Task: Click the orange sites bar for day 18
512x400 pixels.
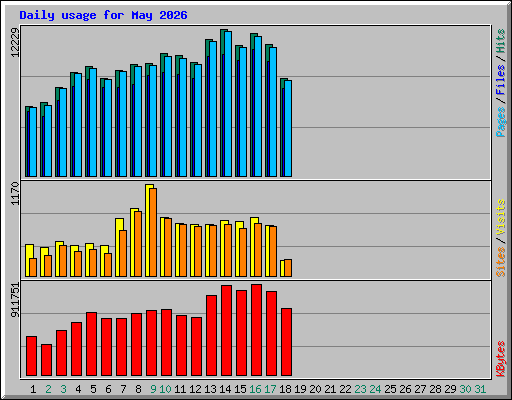Action: point(288,268)
